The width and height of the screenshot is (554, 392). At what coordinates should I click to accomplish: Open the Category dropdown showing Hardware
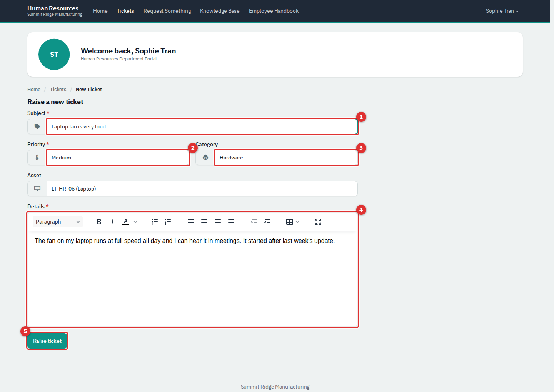coord(286,158)
